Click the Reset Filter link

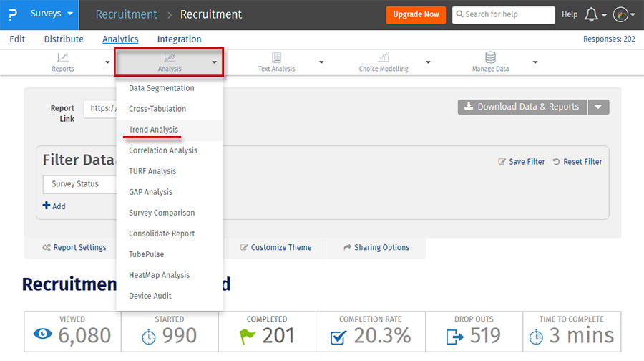click(577, 162)
